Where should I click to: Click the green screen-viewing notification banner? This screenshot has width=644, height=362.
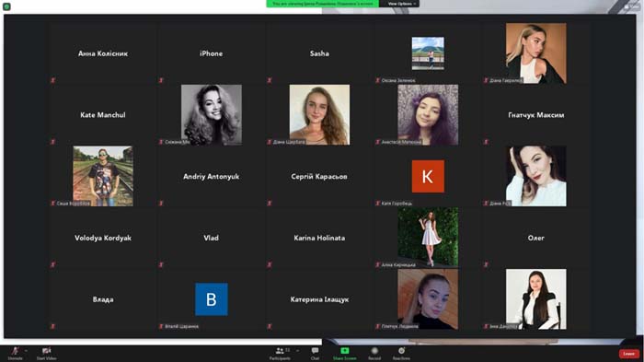322,4
